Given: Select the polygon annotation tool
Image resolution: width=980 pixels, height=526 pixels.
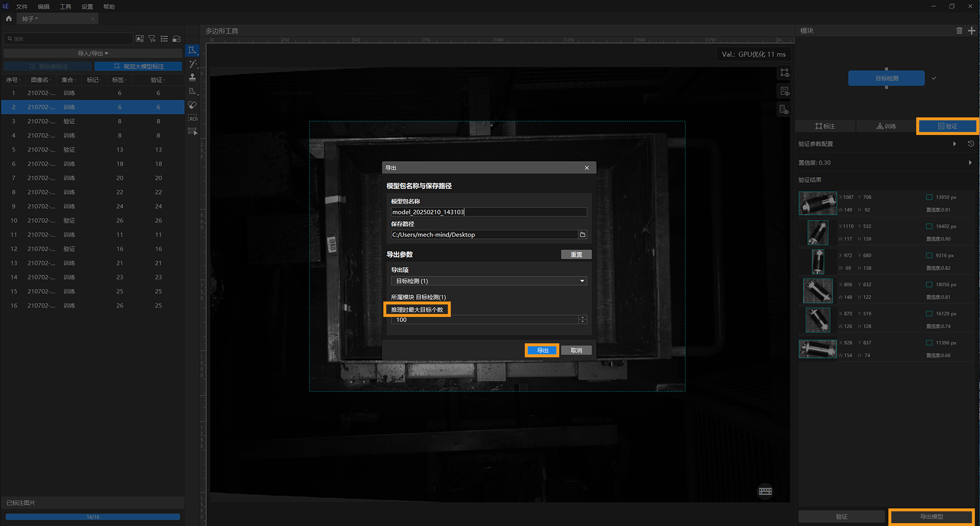Looking at the screenshot, I should [x=192, y=50].
